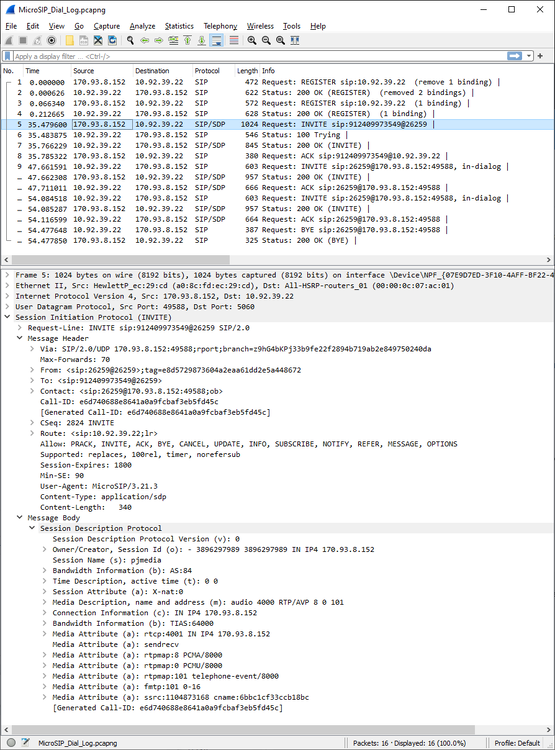Click the Find a packet magnifier icon
The width and height of the screenshot is (555, 750).
click(130, 41)
